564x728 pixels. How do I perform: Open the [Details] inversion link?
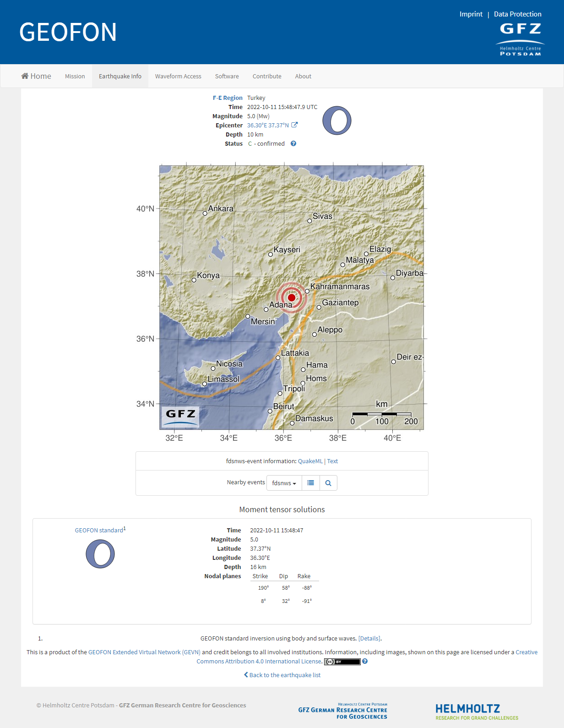[369, 638]
